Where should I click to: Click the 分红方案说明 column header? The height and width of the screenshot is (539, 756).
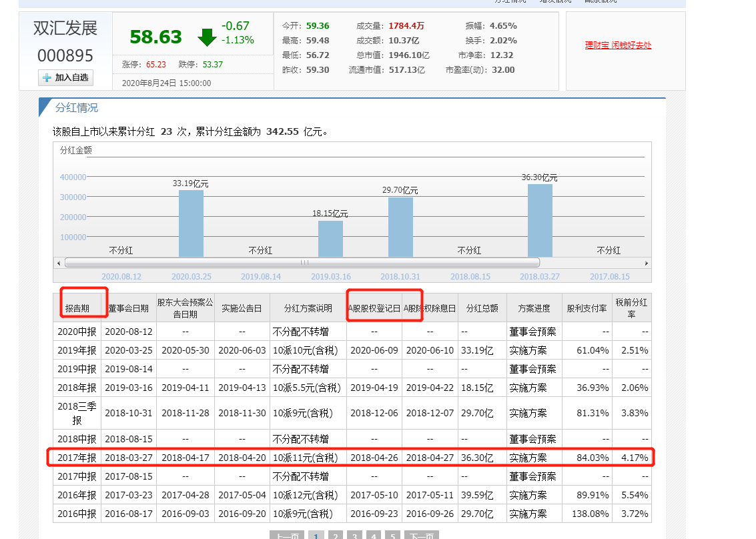click(308, 308)
